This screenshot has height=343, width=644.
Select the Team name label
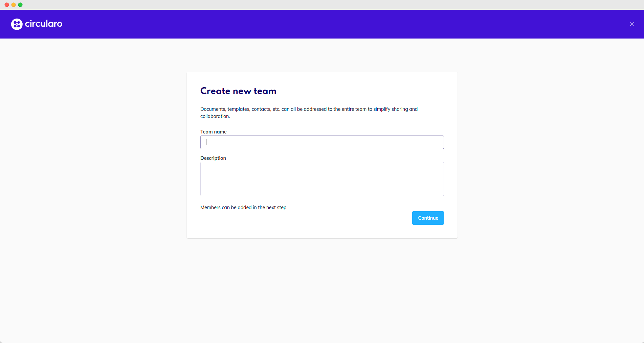(x=213, y=132)
